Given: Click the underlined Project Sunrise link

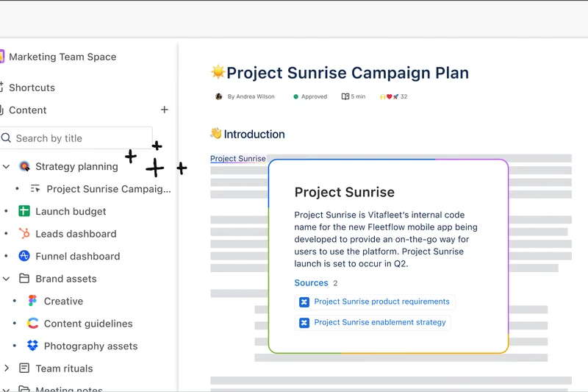Looking at the screenshot, I should pos(237,158).
